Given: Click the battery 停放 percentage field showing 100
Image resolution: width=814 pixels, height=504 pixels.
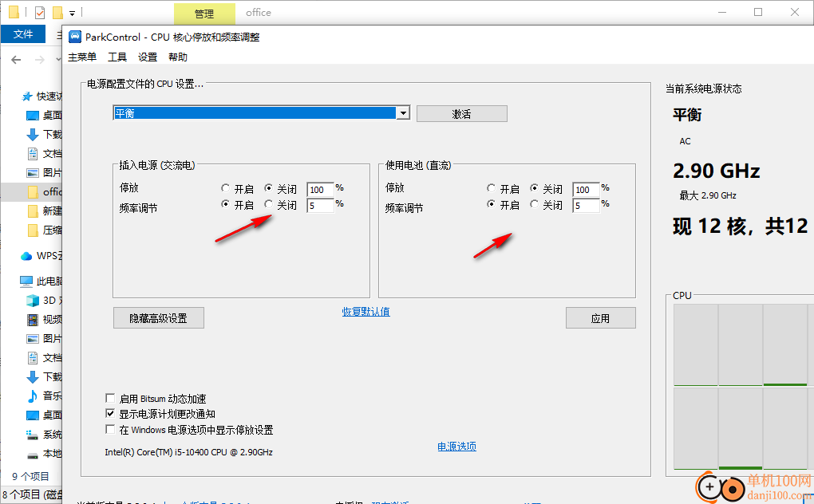Looking at the screenshot, I should coord(586,190).
